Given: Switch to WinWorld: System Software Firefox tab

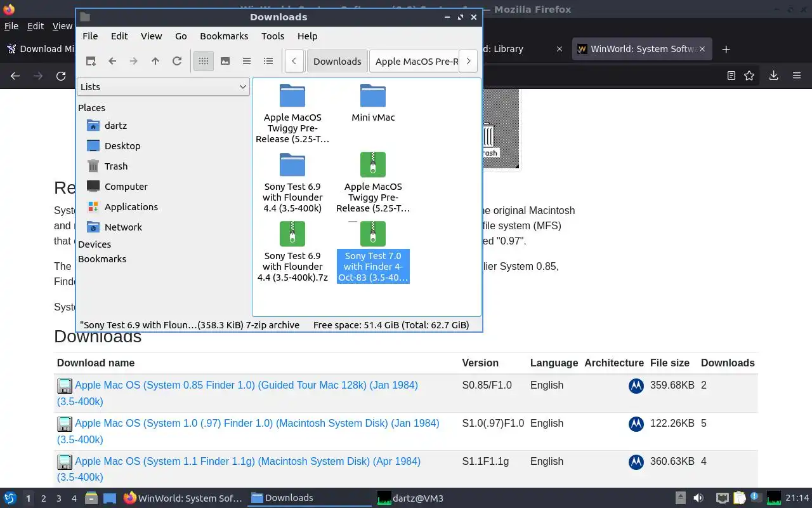Looking at the screenshot, I should (642, 49).
